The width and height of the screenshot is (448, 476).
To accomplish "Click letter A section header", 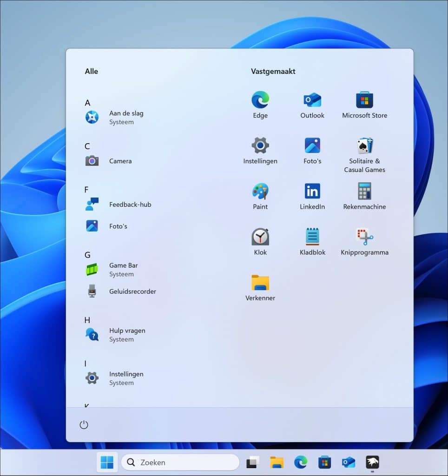I will [87, 103].
